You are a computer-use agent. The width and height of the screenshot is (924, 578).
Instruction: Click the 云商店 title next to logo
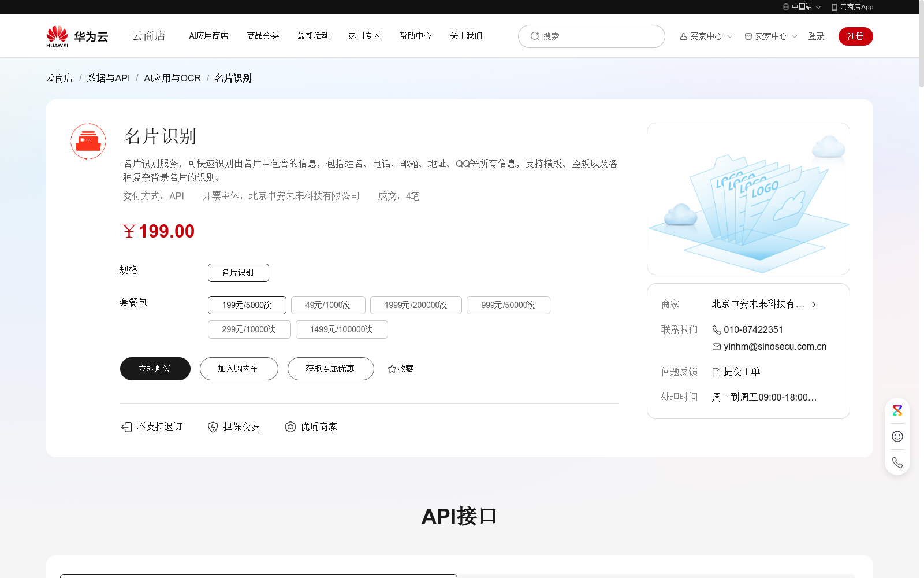(149, 36)
